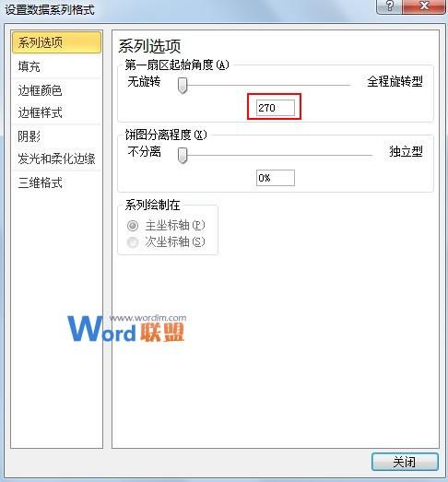Click the explosion percentage field showing 0%
The image size is (448, 482).
[276, 178]
